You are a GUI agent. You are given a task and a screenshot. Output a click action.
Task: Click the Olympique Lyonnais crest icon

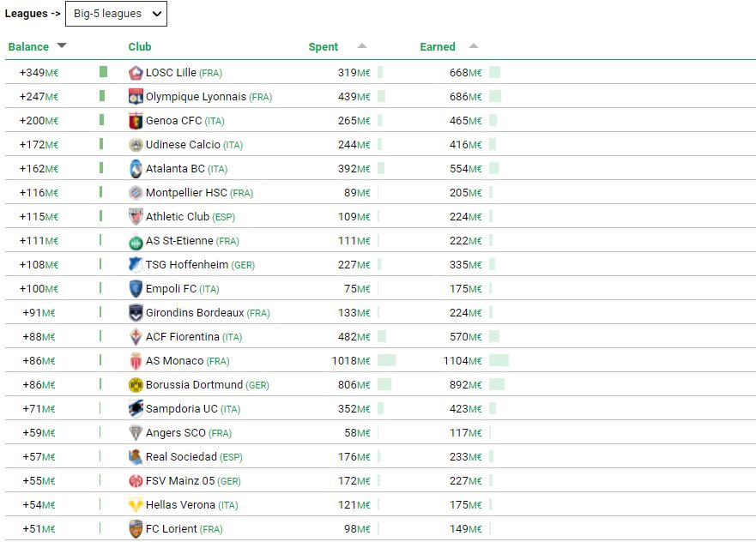[136, 97]
